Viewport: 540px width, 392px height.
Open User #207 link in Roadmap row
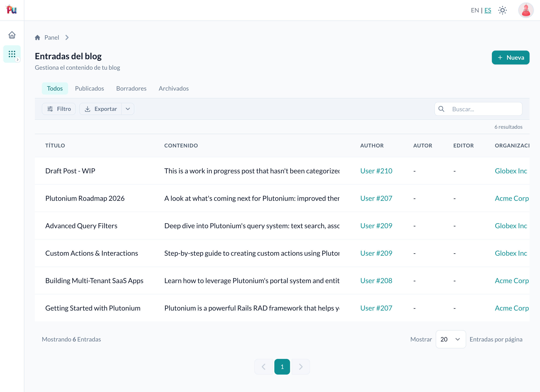click(376, 198)
